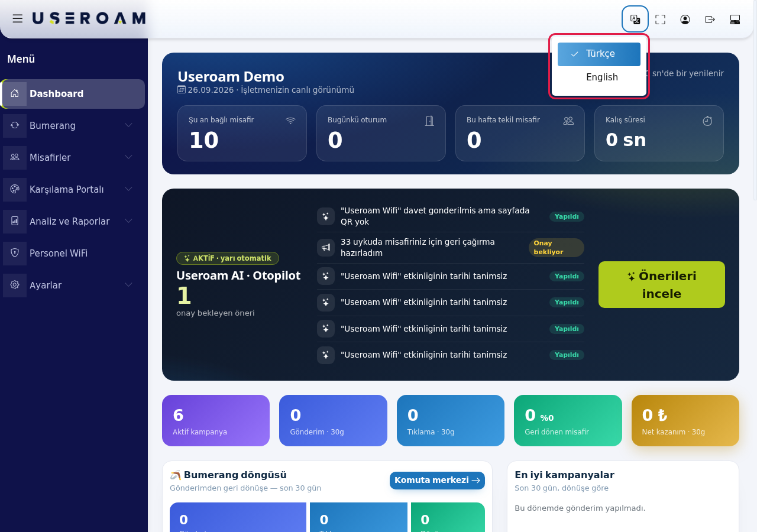Screen dimensions: 757x532
Task: Click the USEROAM logo
Action: pos(89,18)
